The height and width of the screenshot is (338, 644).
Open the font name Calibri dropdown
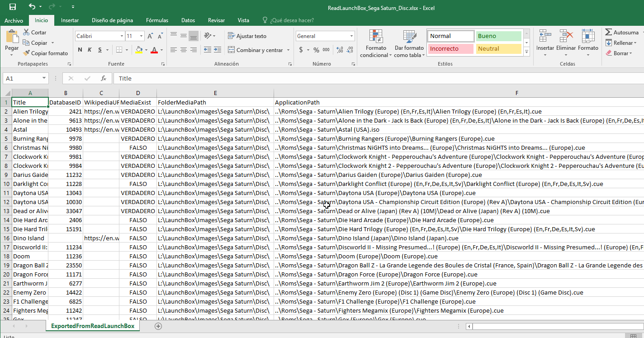pos(122,36)
